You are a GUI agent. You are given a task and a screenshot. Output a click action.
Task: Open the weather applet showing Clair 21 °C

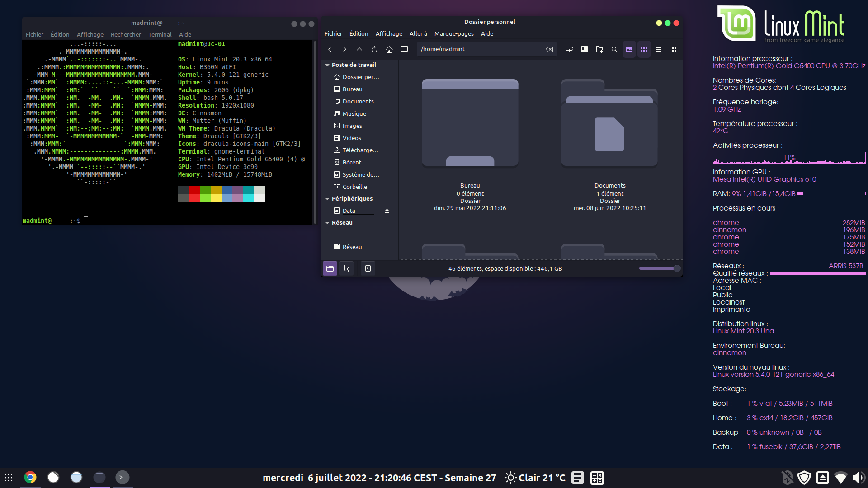[535, 478]
